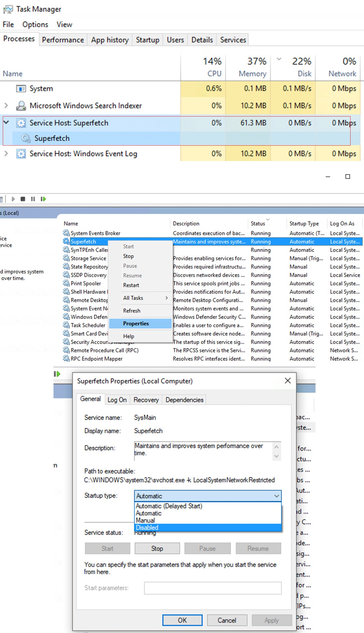Click Cancel in Superfetch Properties
The height and width of the screenshot is (633, 364).
point(227,620)
